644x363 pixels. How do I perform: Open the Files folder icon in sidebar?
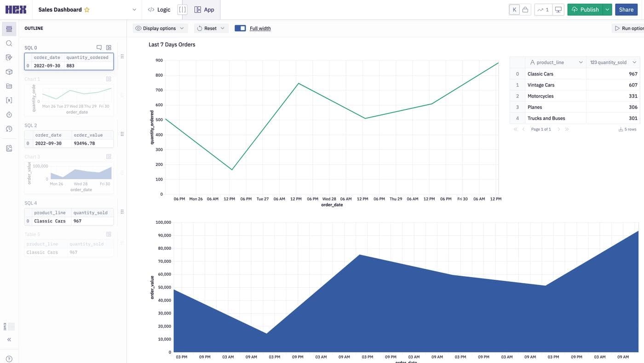click(x=9, y=86)
